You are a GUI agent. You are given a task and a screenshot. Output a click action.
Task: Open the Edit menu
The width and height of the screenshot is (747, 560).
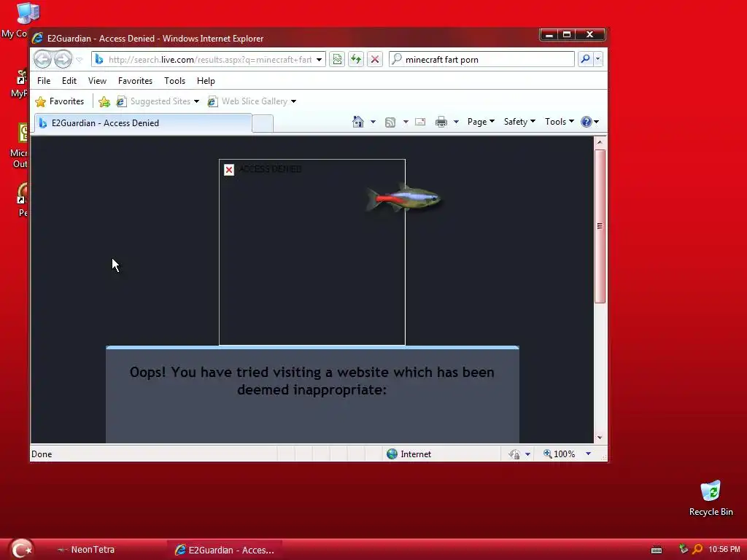tap(69, 81)
